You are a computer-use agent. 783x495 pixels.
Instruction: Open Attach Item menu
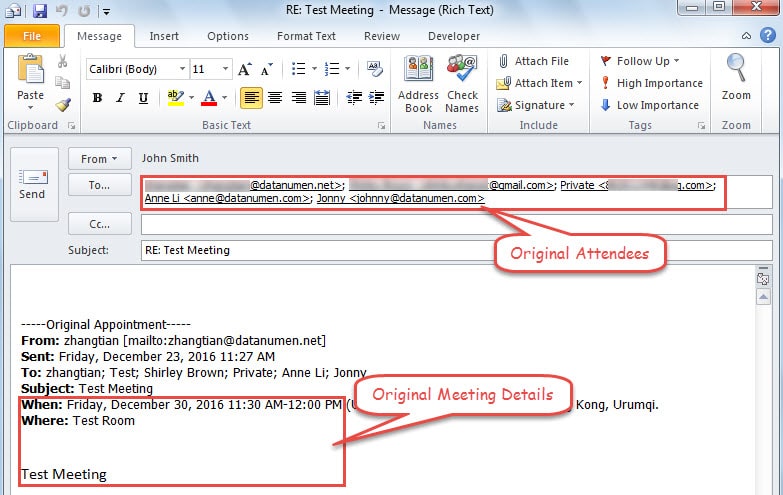coord(539,83)
